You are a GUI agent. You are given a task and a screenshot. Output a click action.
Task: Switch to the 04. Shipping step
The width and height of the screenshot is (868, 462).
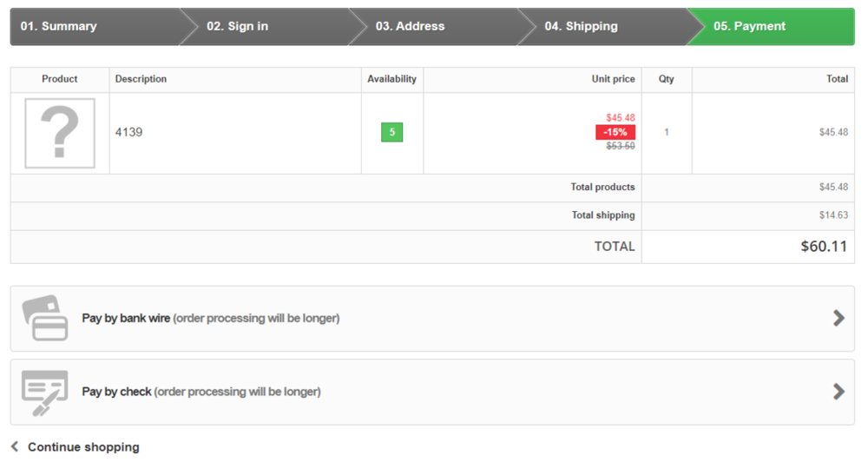[581, 26]
